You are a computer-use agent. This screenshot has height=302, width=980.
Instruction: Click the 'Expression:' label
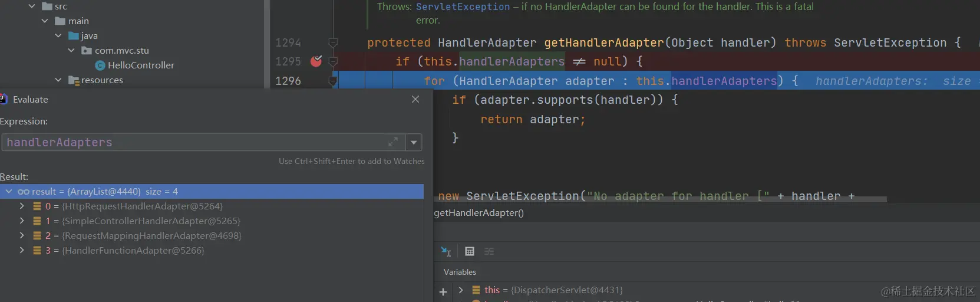pyautogui.click(x=24, y=121)
